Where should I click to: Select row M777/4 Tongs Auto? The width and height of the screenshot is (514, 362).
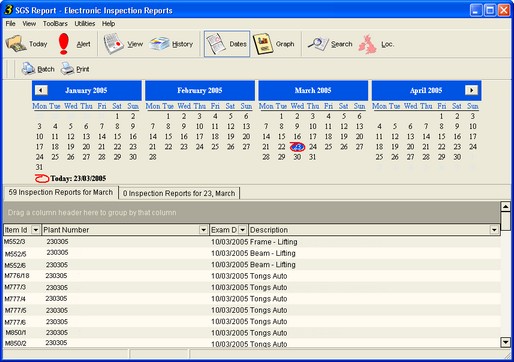(252, 299)
